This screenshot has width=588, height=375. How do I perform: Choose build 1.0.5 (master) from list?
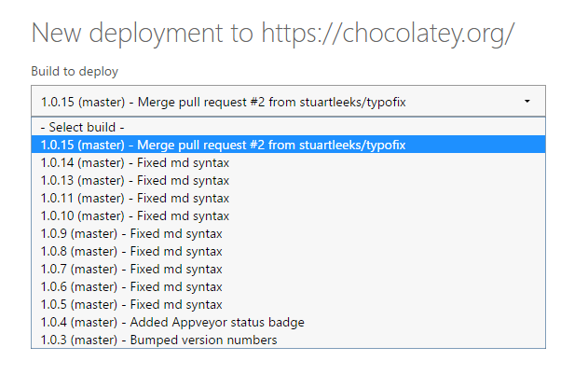click(x=131, y=304)
